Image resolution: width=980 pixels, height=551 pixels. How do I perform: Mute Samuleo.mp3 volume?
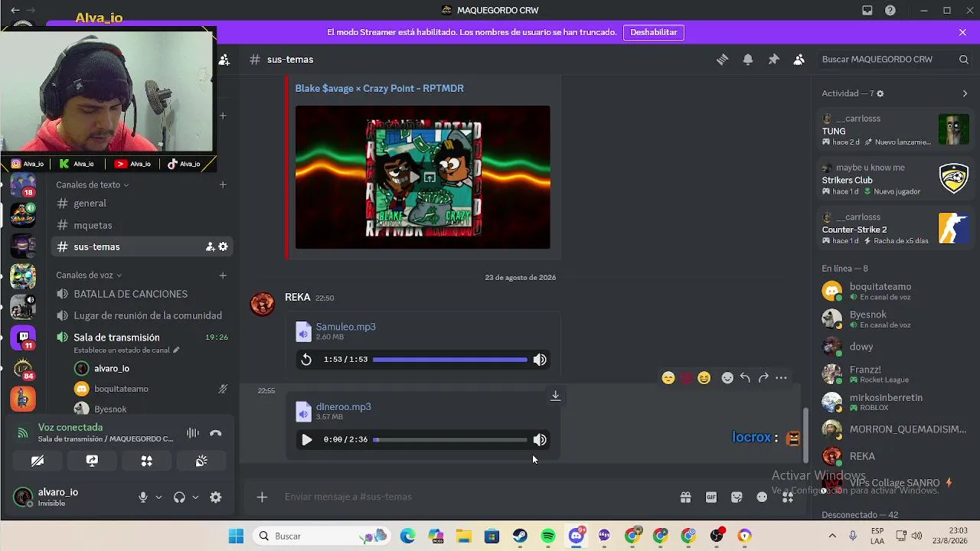(540, 360)
